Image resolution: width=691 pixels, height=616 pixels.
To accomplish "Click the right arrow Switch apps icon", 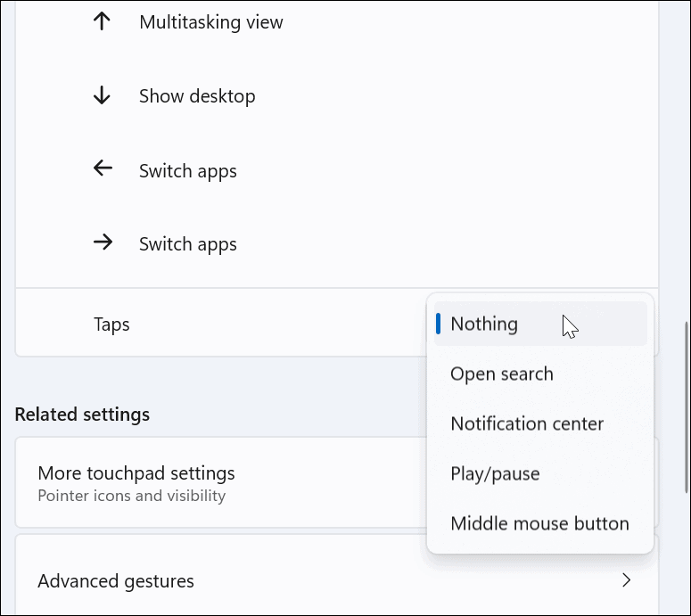I will (x=103, y=242).
